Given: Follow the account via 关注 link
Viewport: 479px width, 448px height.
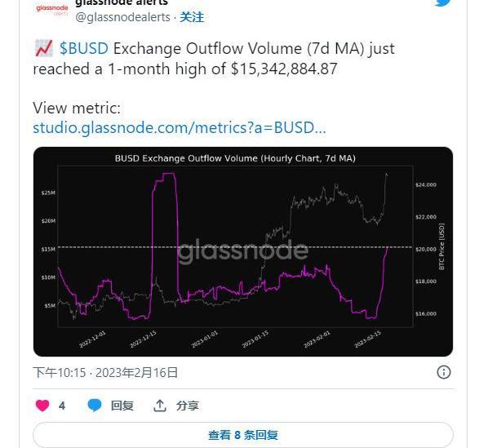Looking at the screenshot, I should point(192,17).
